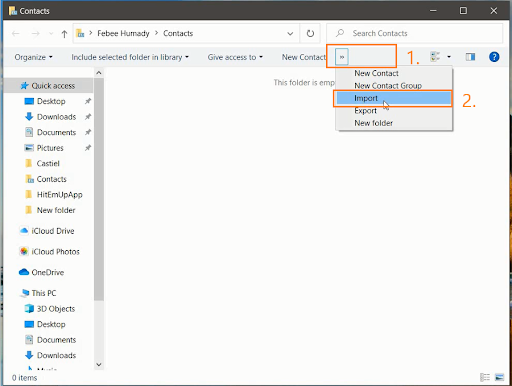Open OneDrive in navigation pane

(48, 272)
